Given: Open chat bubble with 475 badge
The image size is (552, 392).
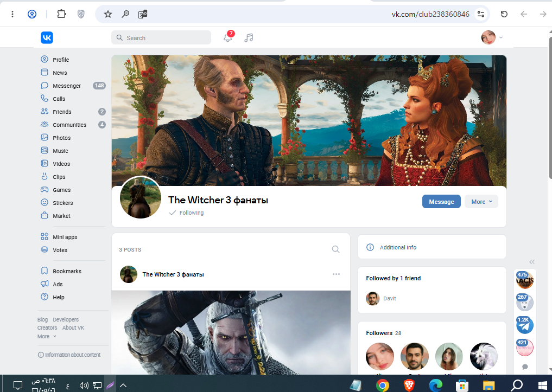Looking at the screenshot, I should (524, 280).
